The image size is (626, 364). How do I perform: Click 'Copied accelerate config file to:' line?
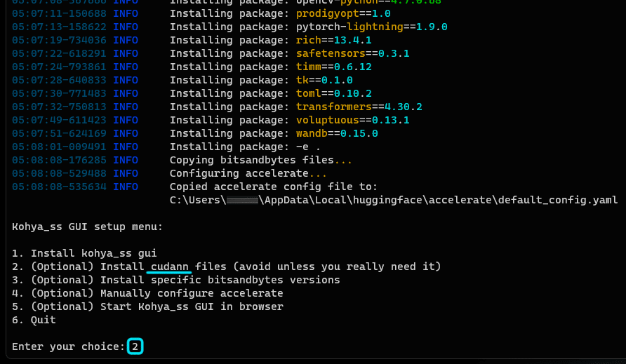click(x=274, y=187)
